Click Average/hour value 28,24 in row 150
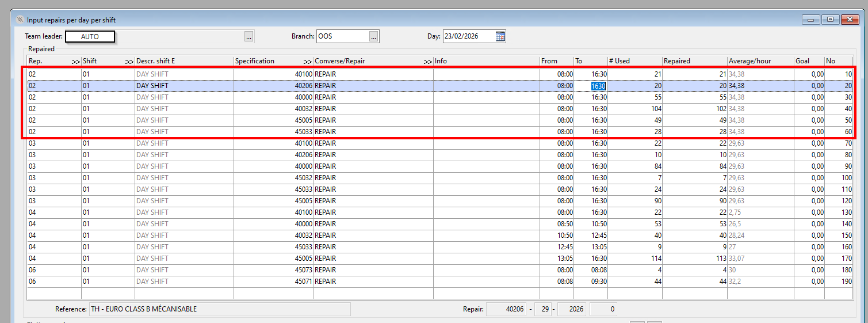The image size is (868, 323). click(x=760, y=235)
